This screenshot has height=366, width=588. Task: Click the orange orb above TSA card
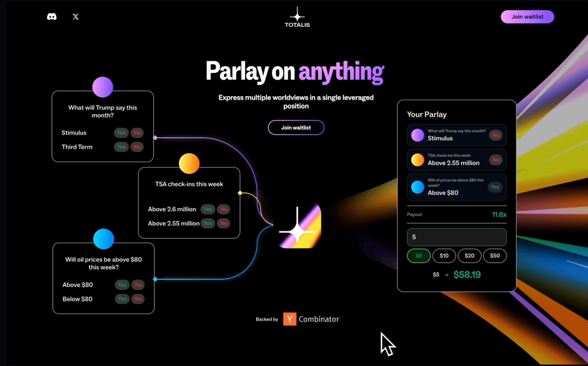pyautogui.click(x=189, y=163)
